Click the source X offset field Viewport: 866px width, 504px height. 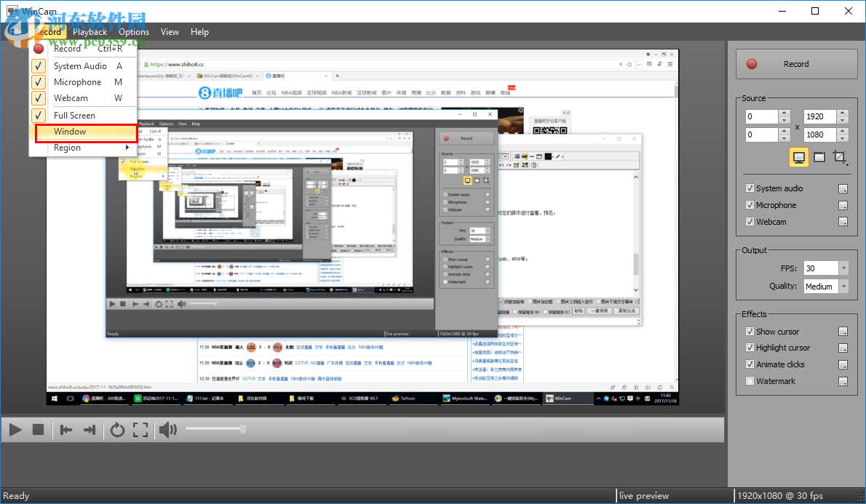pos(762,116)
